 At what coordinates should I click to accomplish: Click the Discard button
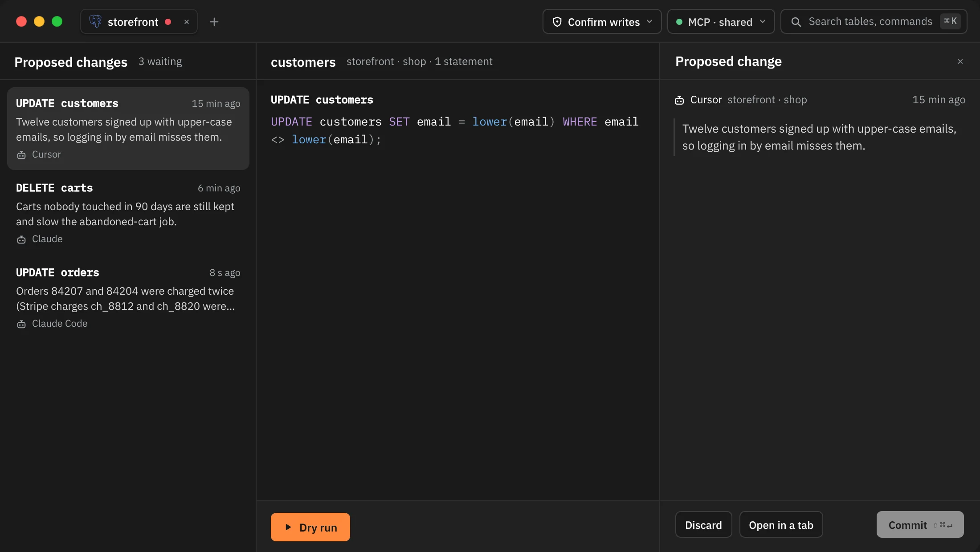pyautogui.click(x=703, y=525)
